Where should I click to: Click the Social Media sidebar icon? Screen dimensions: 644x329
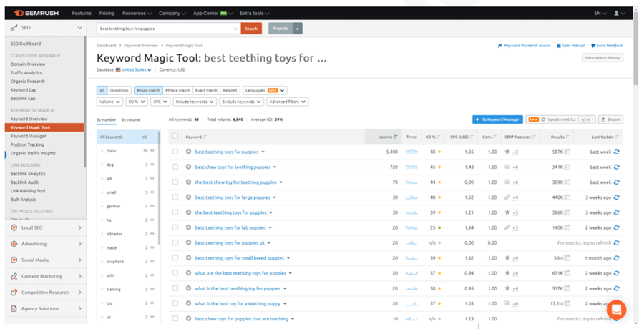point(14,260)
